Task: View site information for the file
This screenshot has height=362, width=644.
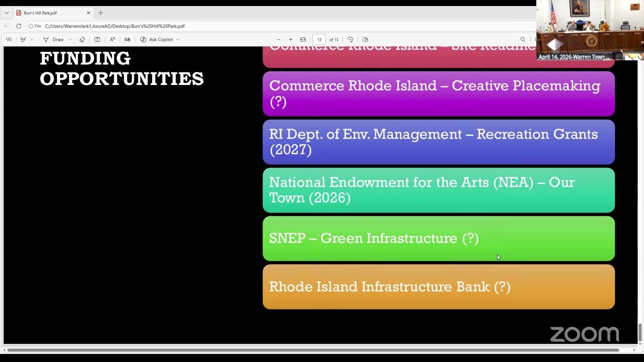Action: tap(35, 26)
